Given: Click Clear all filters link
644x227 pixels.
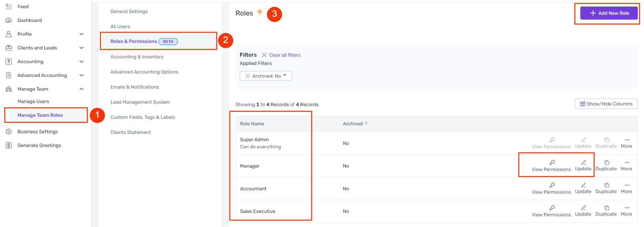Looking at the screenshot, I should 285,55.
